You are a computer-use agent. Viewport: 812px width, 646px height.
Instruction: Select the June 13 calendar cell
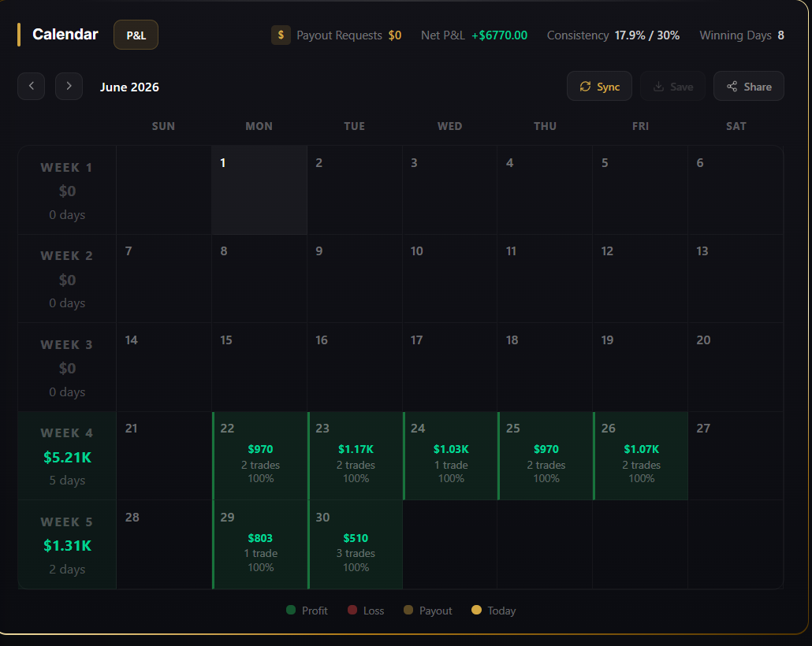click(x=736, y=278)
